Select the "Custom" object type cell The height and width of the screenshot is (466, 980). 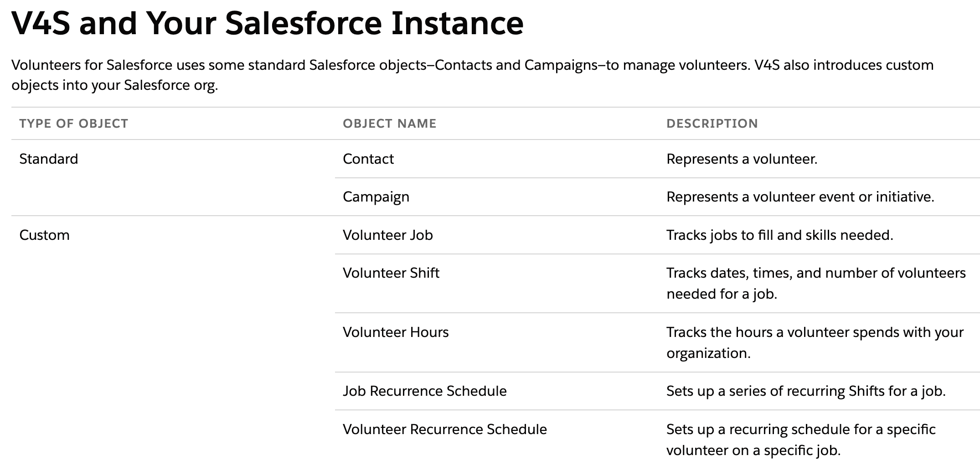(x=45, y=235)
